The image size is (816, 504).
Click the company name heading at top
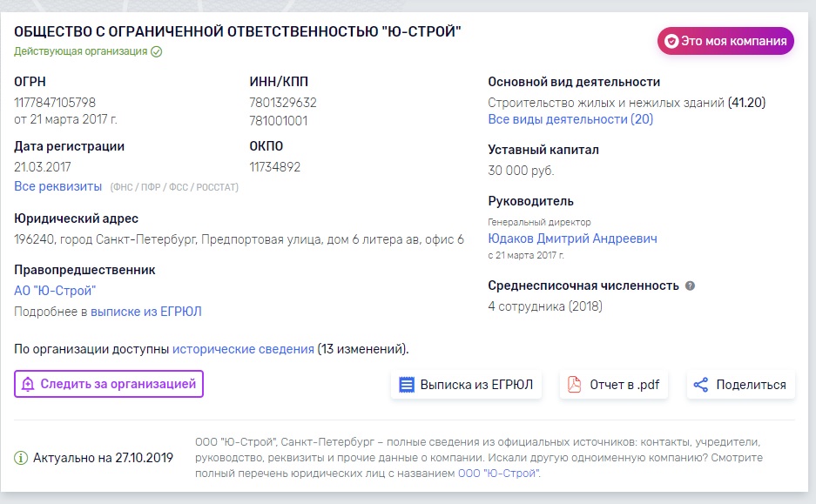[x=238, y=31]
